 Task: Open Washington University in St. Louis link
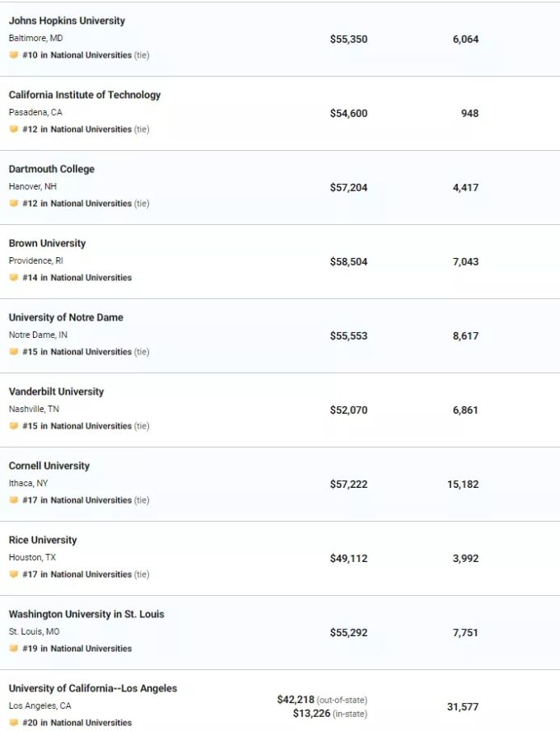(86, 613)
